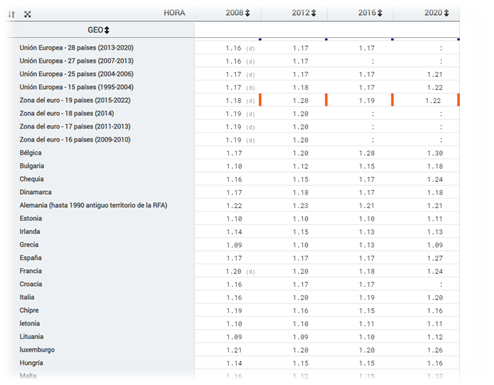Click the letonia row label
Image resolution: width=494 pixels, height=385 pixels.
[30, 324]
